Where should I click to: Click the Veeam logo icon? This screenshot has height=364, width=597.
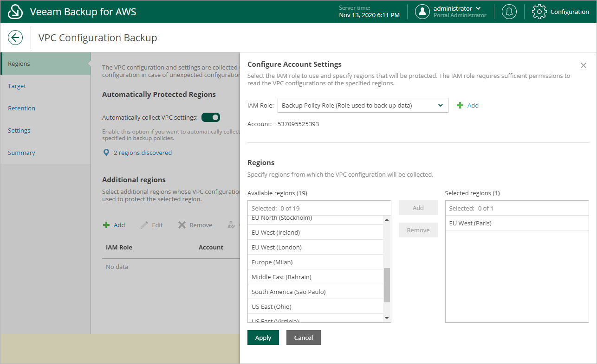pos(16,12)
